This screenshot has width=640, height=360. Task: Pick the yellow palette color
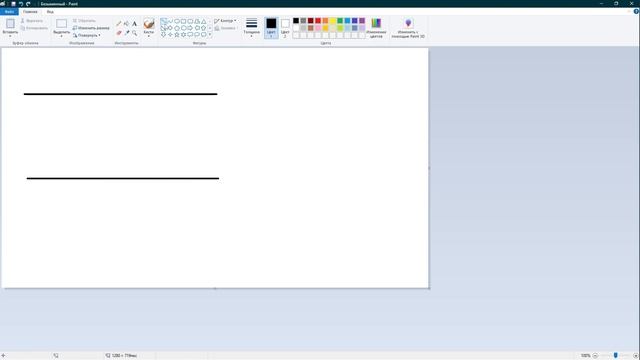click(x=333, y=20)
